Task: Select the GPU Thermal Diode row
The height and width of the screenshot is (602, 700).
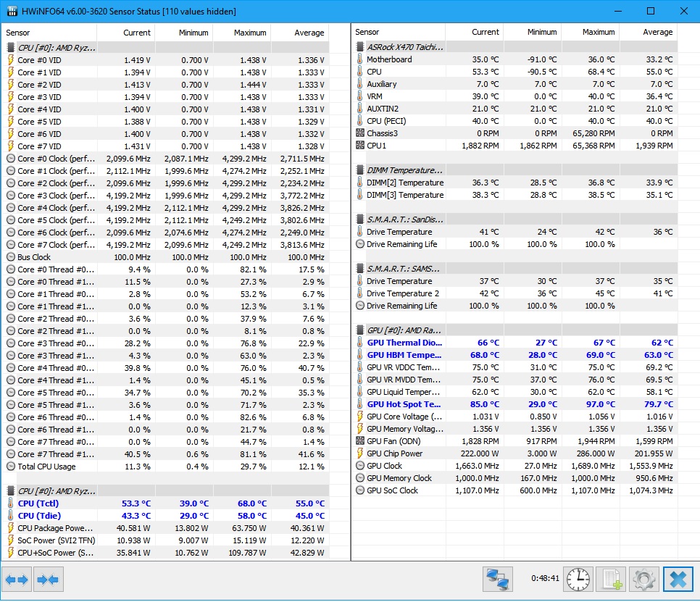Action: click(x=515, y=342)
